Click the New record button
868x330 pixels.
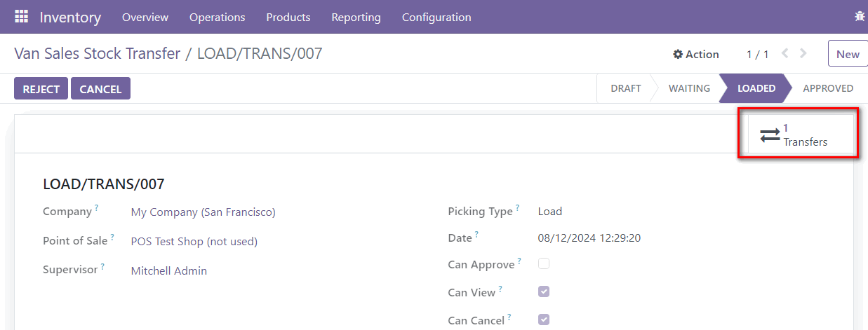(x=848, y=54)
